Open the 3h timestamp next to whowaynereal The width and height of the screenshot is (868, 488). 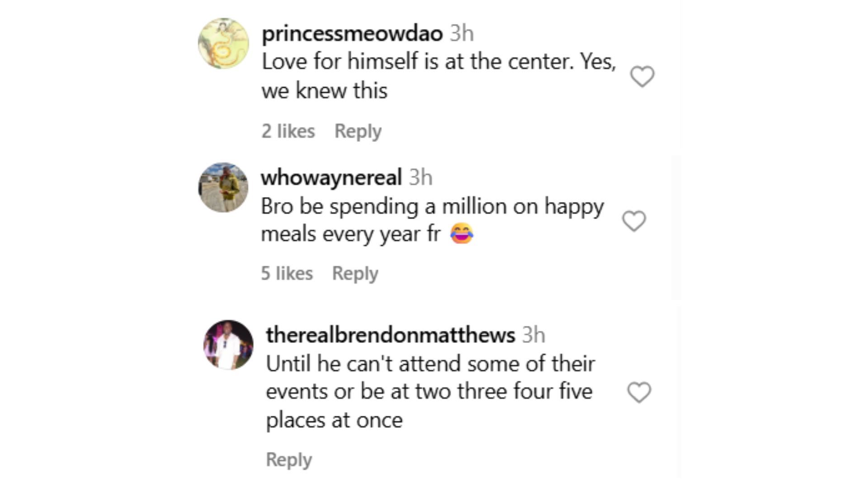coord(420,177)
